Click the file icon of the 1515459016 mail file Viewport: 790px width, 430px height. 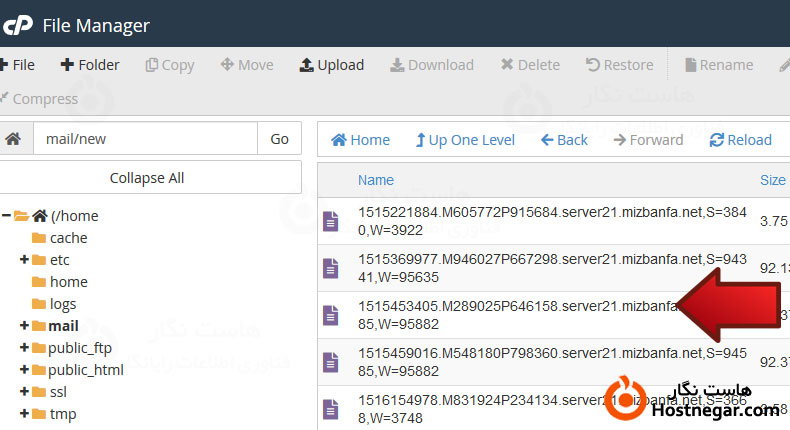pyautogui.click(x=331, y=362)
